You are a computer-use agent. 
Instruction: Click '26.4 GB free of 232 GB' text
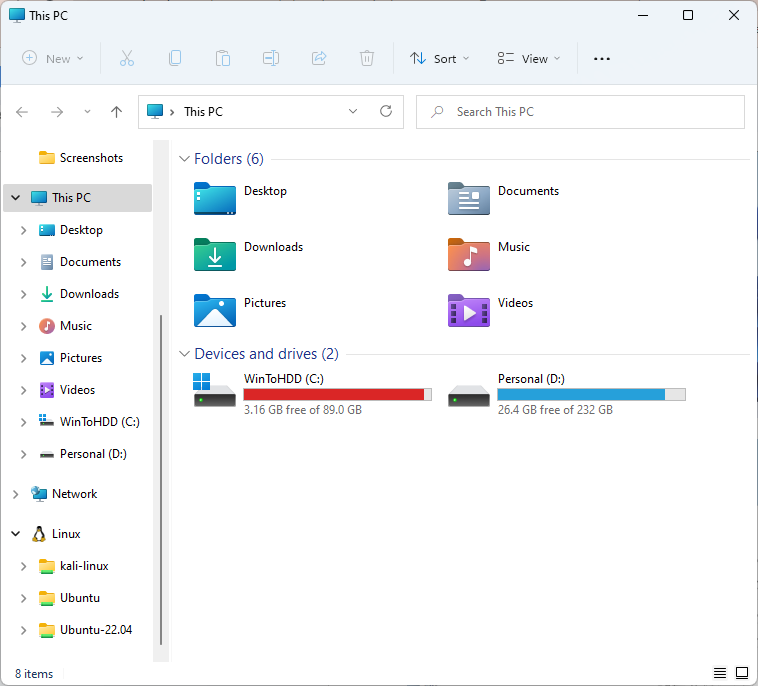tap(555, 410)
